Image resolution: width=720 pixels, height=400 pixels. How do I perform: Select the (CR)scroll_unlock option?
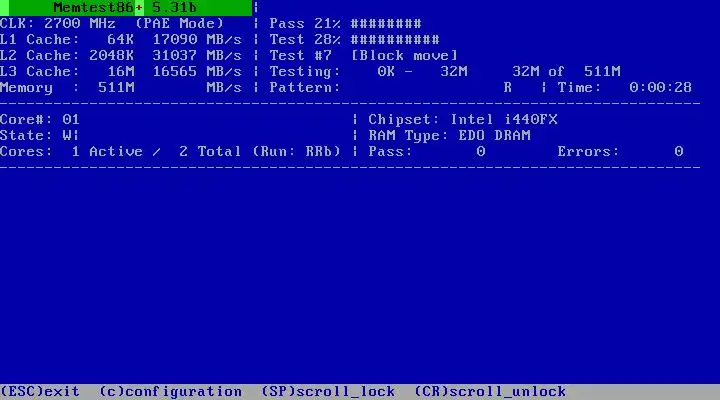pyautogui.click(x=490, y=392)
